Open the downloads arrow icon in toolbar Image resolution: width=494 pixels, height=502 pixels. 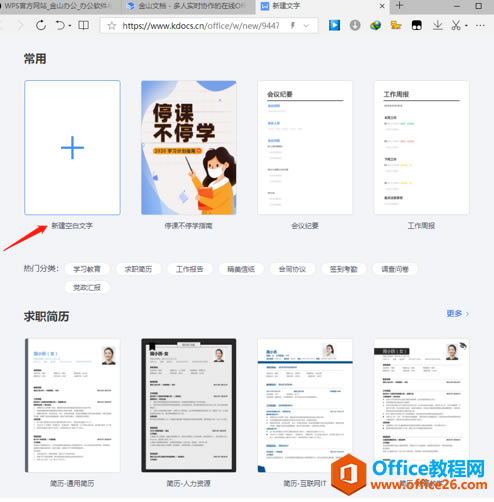point(438,25)
